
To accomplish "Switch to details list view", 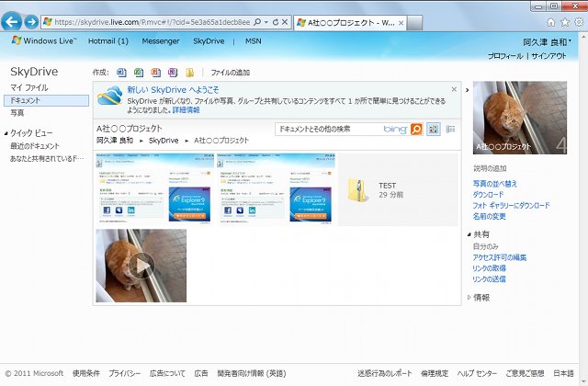I will click(450, 129).
